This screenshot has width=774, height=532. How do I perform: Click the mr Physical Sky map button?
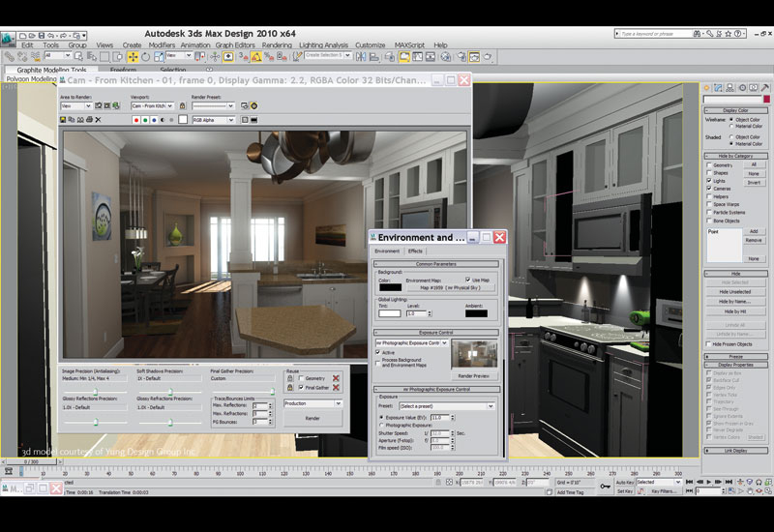450,287
